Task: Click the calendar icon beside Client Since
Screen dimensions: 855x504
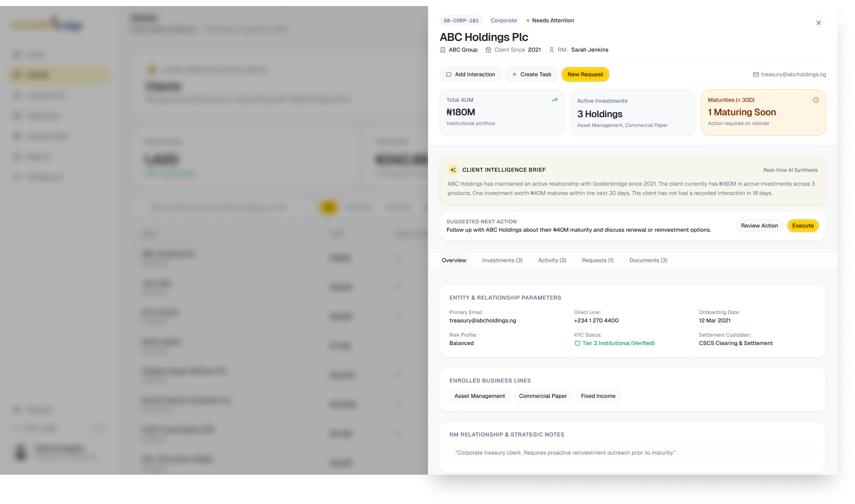Action: click(488, 50)
